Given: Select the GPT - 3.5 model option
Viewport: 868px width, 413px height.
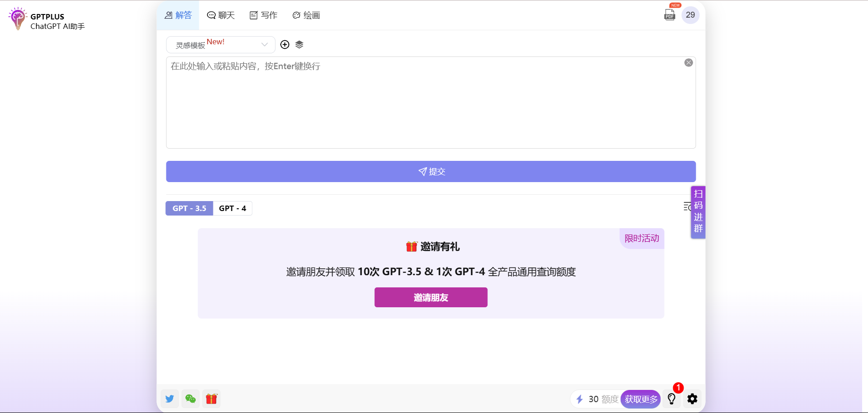Looking at the screenshot, I should (x=189, y=208).
